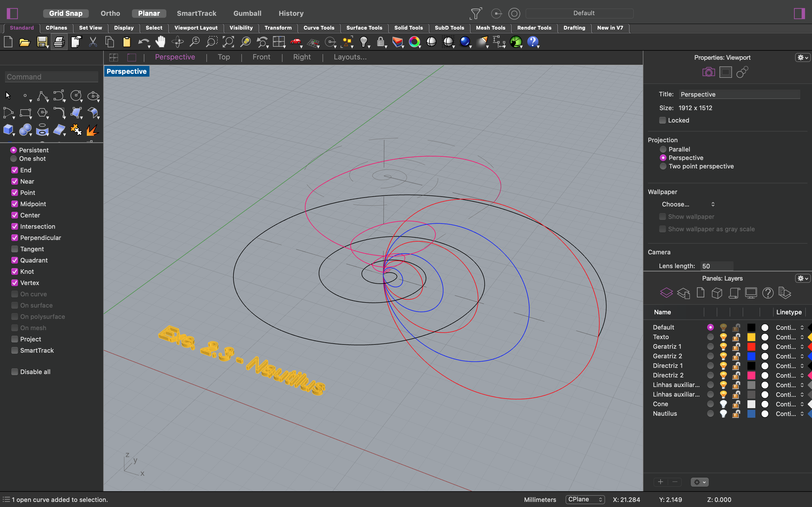
Task: Expand the Properties panel gear menu
Action: coord(803,58)
